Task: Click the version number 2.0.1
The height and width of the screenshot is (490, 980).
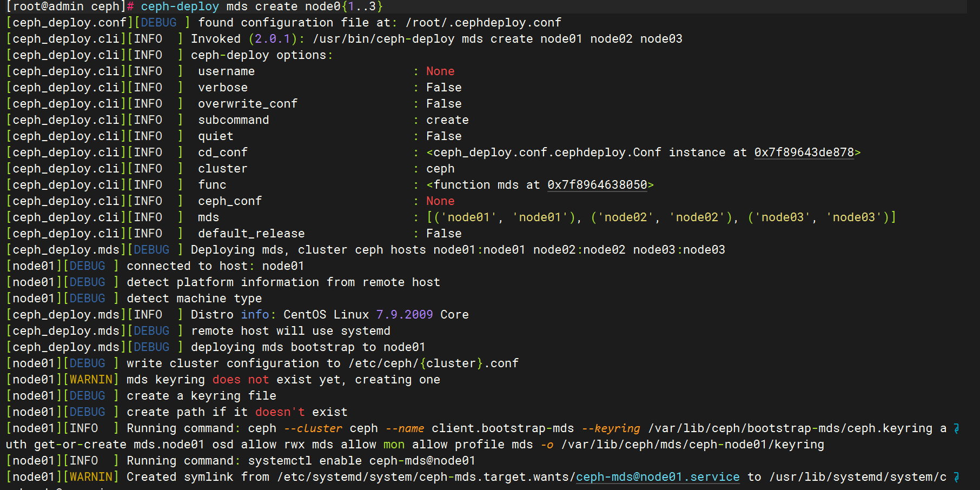Action: tap(273, 39)
